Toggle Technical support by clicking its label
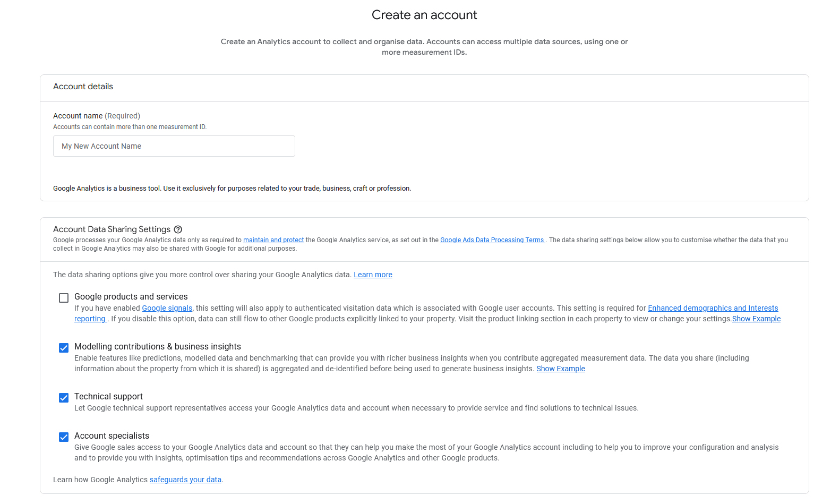 click(x=108, y=396)
